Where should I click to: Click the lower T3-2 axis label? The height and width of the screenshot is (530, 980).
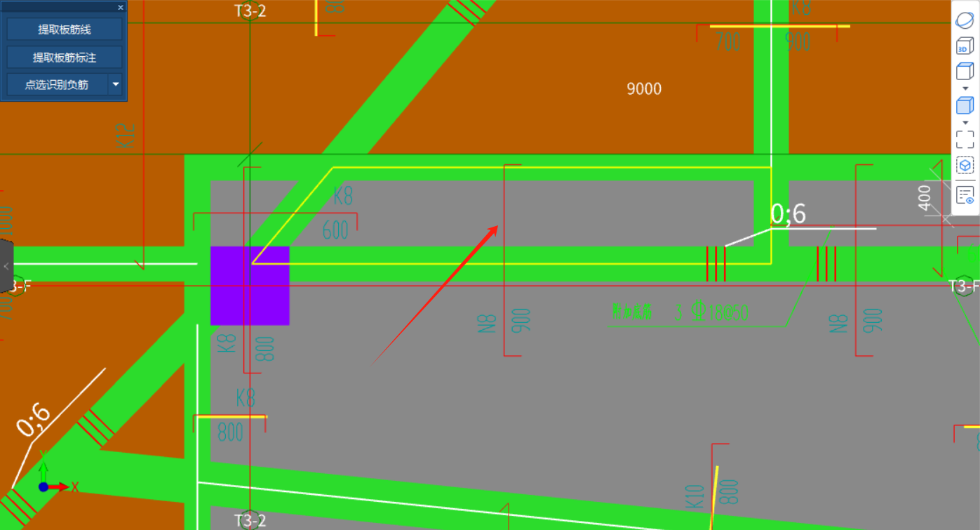[250, 520]
